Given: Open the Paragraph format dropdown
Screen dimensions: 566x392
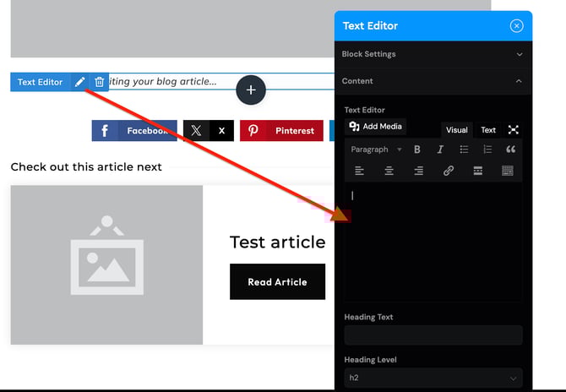Looking at the screenshot, I should (x=374, y=150).
